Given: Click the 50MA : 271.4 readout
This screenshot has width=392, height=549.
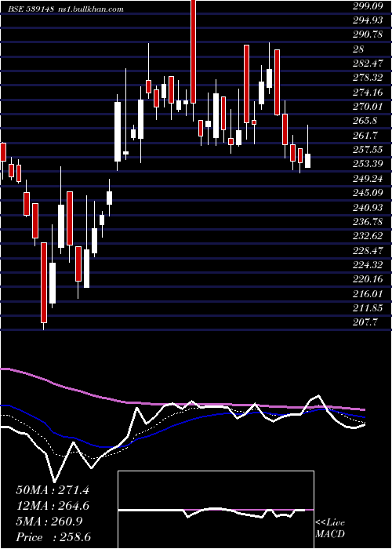Looking at the screenshot, I should click(53, 490).
